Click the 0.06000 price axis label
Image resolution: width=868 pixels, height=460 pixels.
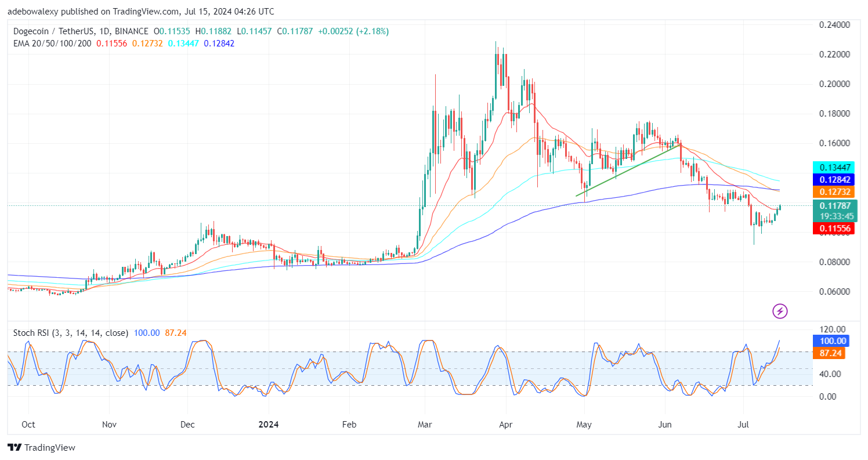(x=834, y=292)
